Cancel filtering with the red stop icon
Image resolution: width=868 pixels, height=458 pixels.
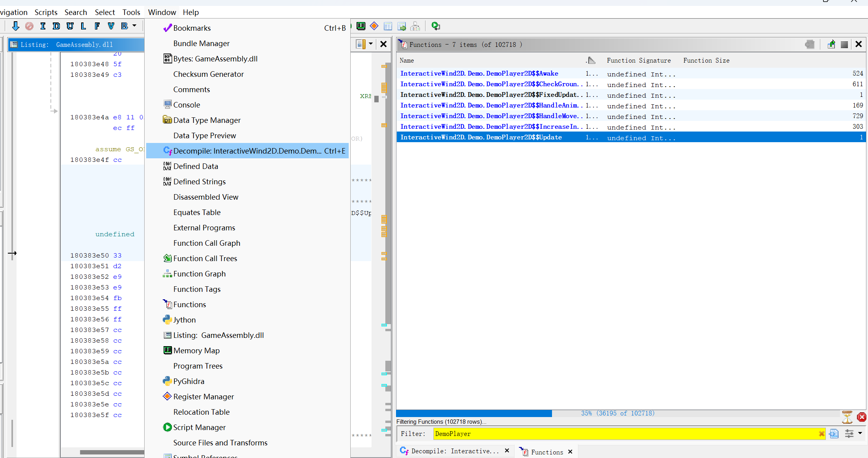tap(861, 417)
